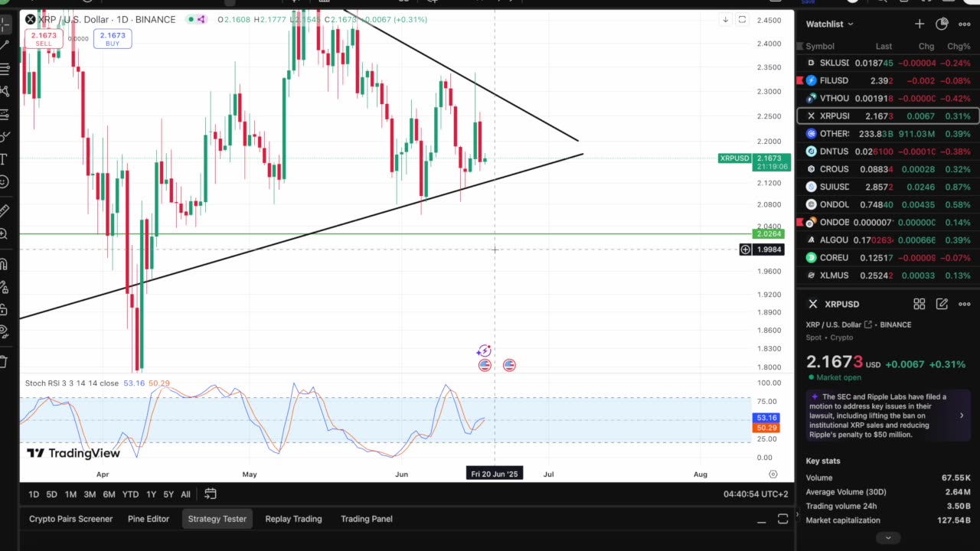980x551 pixels.
Task: Toggle chart fullscreen frame button
Action: 742,19
